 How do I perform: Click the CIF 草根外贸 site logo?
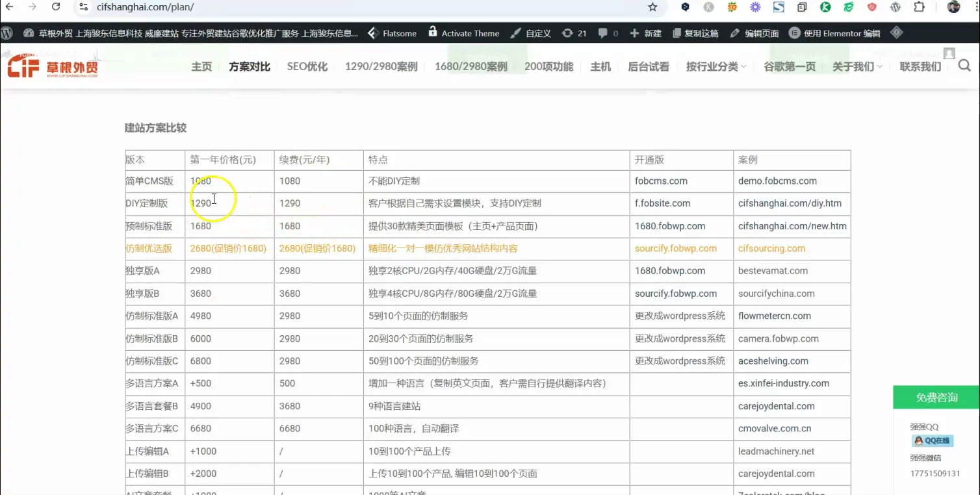click(53, 66)
